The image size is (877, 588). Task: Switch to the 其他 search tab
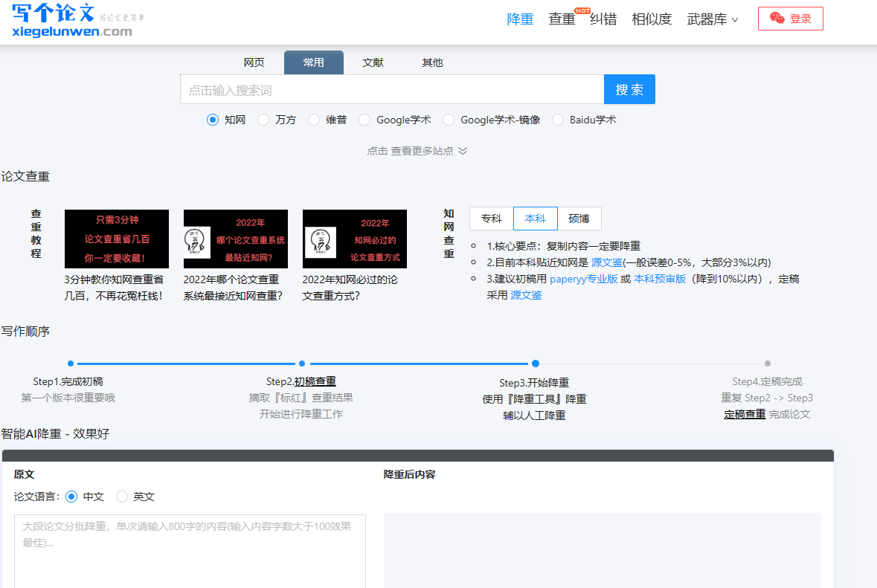[432, 62]
